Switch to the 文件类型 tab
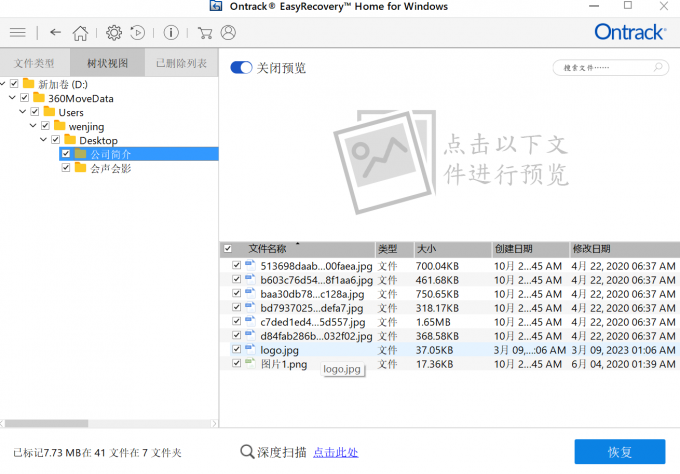The image size is (680, 474). pyautogui.click(x=35, y=63)
